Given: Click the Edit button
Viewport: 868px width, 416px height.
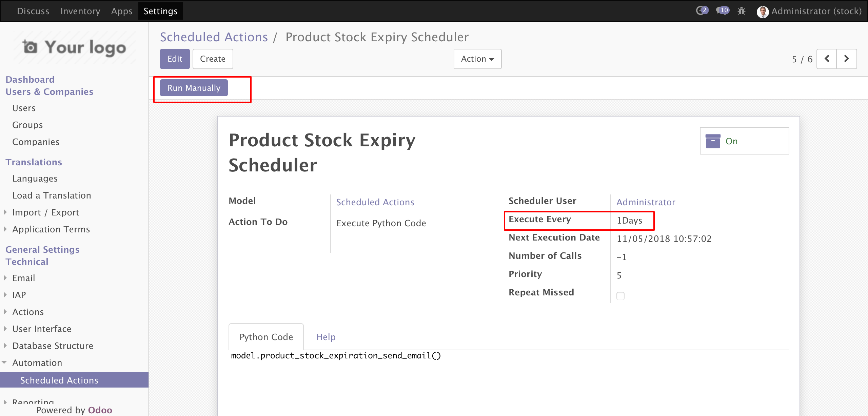Looking at the screenshot, I should tap(175, 59).
